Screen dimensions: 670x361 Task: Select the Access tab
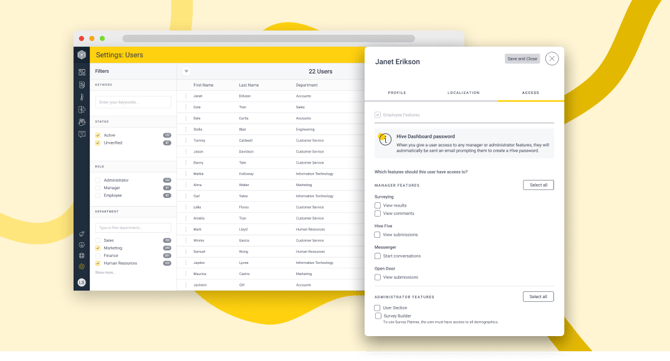point(530,93)
